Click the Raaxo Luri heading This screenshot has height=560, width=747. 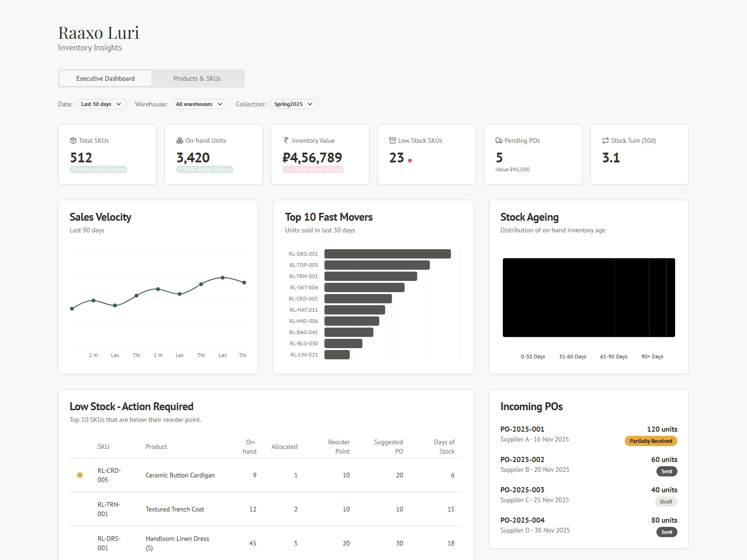99,33
